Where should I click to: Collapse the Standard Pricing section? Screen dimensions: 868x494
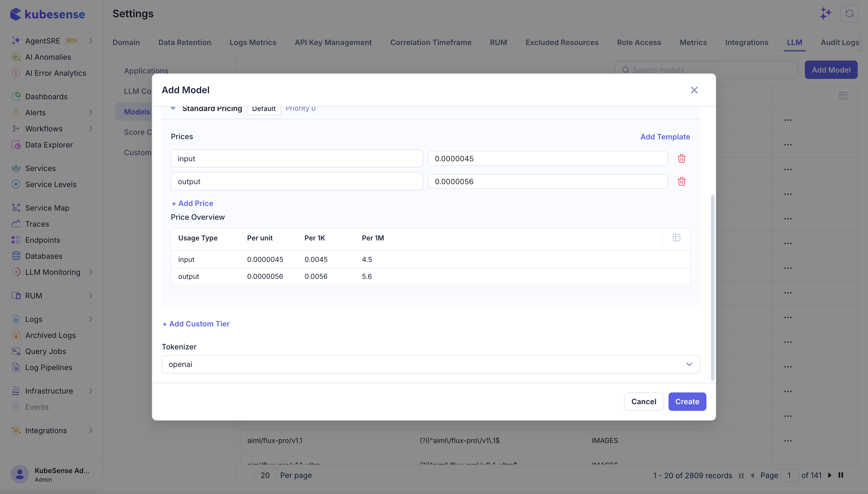click(173, 108)
